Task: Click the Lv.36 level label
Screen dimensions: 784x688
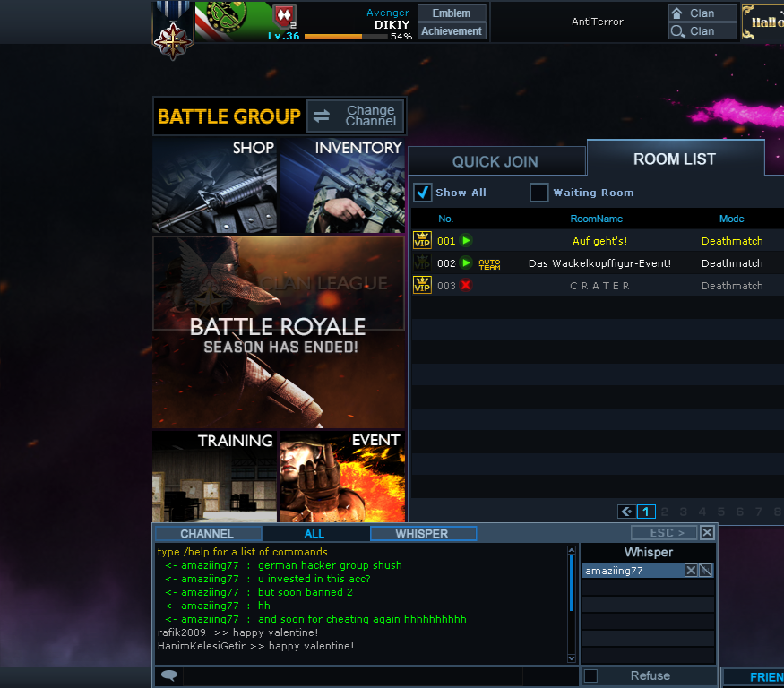Action: [283, 36]
